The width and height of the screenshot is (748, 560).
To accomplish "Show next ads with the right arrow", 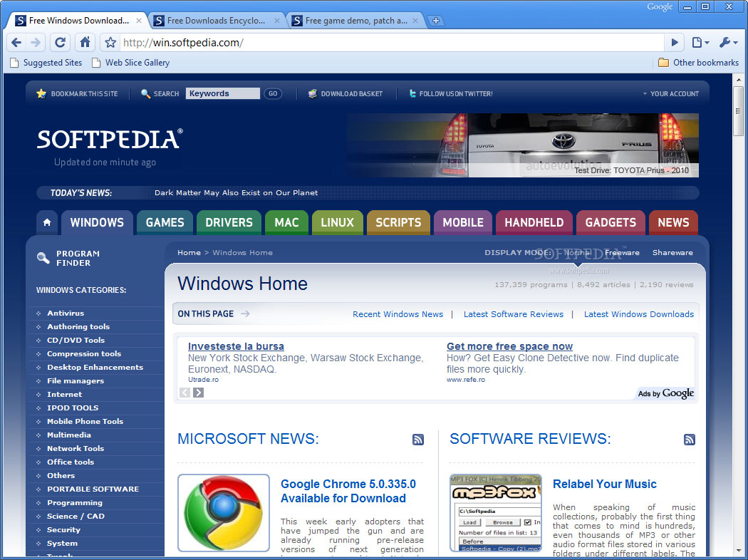I will 199,393.
